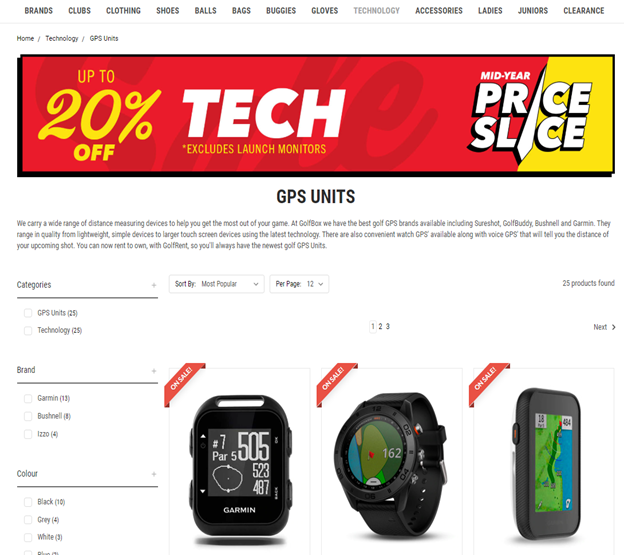The width and height of the screenshot is (624, 555).
Task: Open the Garmin handheld GPS product image
Action: tap(240, 467)
